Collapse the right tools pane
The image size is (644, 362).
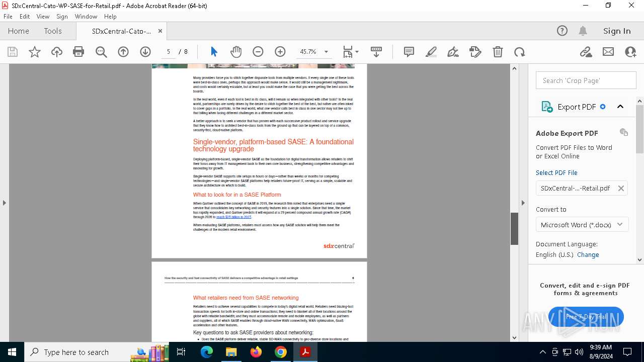[523, 203]
